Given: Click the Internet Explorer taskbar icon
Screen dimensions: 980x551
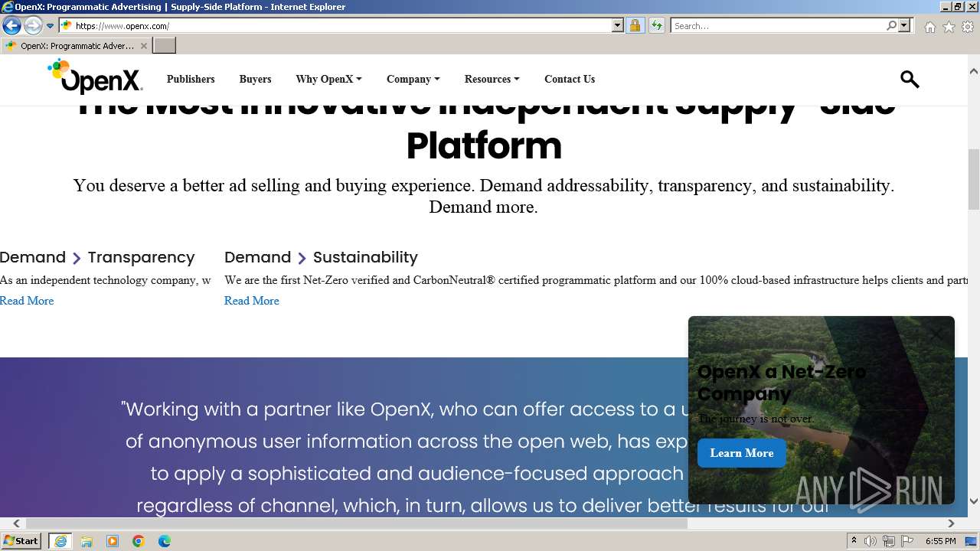Looking at the screenshot, I should pos(60,541).
